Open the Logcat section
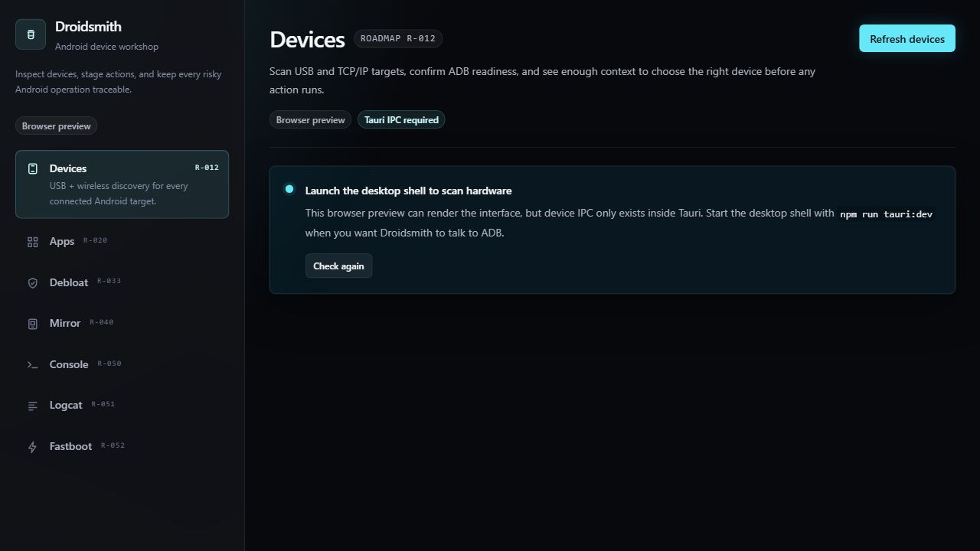The width and height of the screenshot is (980, 551). (x=122, y=406)
